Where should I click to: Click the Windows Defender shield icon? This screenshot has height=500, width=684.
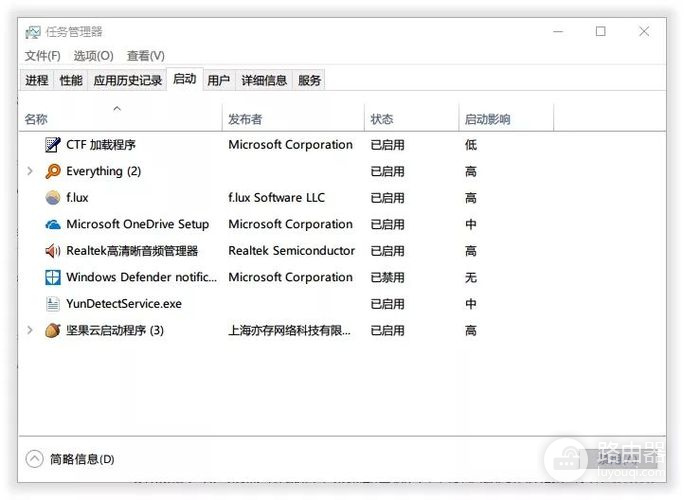[x=53, y=277]
